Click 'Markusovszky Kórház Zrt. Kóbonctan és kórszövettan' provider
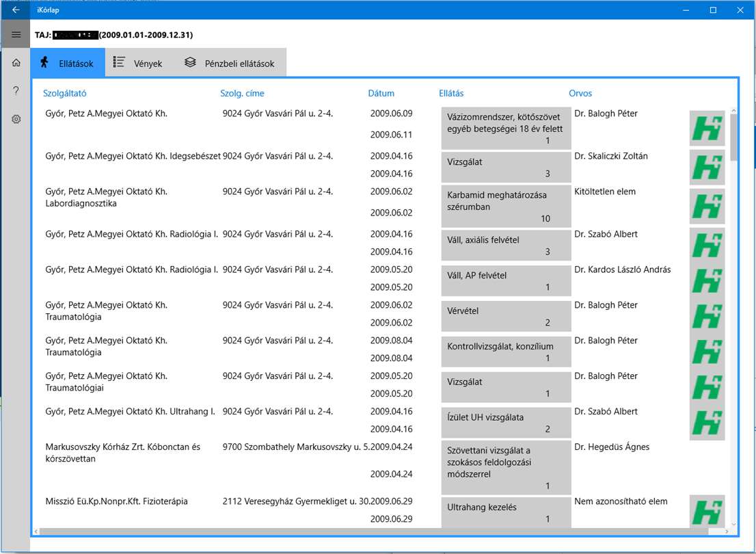756x554 pixels. click(x=122, y=453)
